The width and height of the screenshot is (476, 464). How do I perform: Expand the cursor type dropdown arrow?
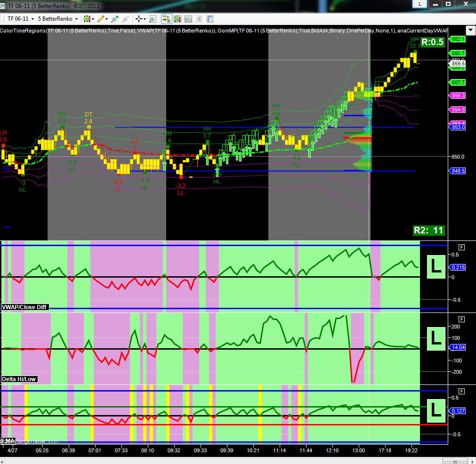coord(145,19)
